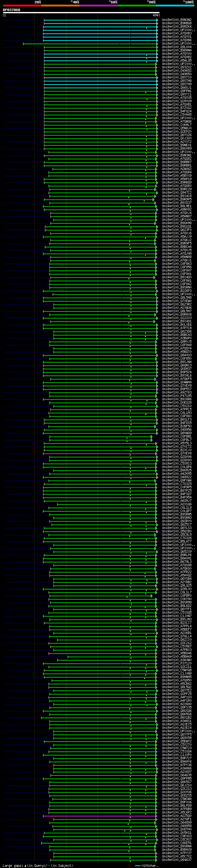
Task: Open hit UniRef100_Q5C9L5
Action: point(177,535)
